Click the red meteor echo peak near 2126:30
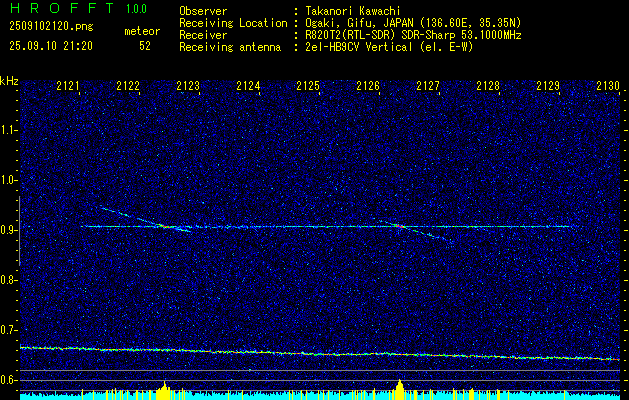The image size is (629, 400). pyautogui.click(x=398, y=226)
